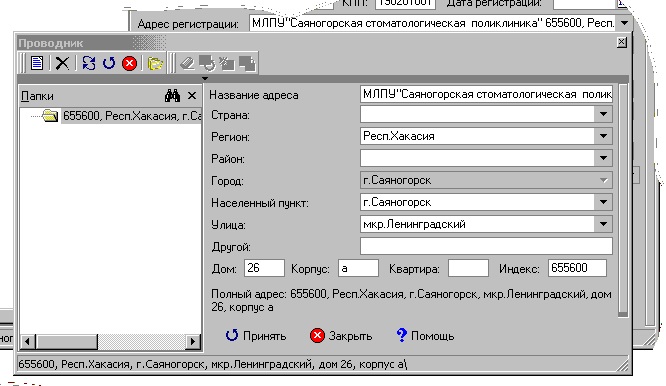Screen dimensions: 666x386
Task: Click the black X delete toolbar icon
Action: tap(62, 63)
